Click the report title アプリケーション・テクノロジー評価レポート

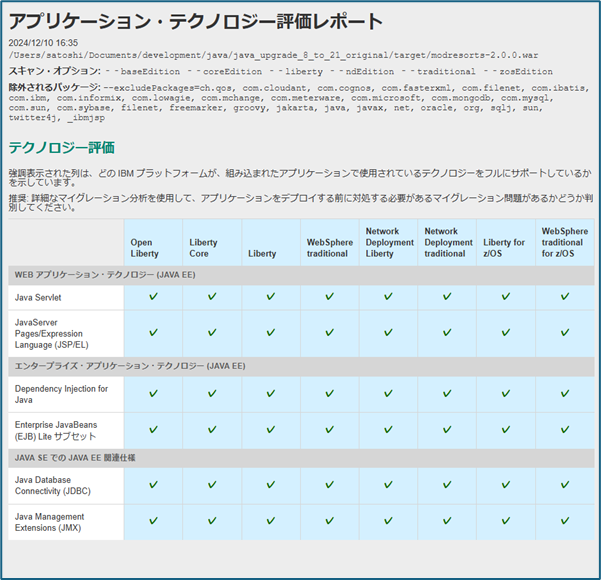click(x=195, y=21)
